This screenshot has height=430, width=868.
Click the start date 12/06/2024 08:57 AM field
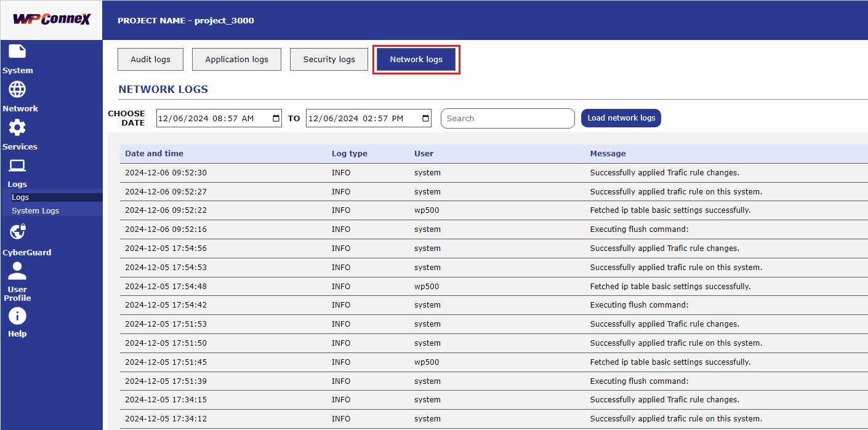coord(219,118)
